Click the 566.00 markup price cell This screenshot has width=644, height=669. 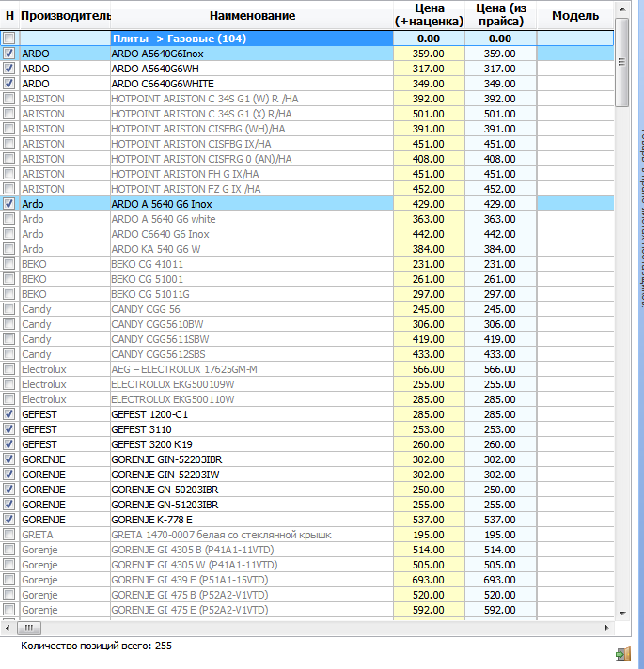(x=429, y=369)
